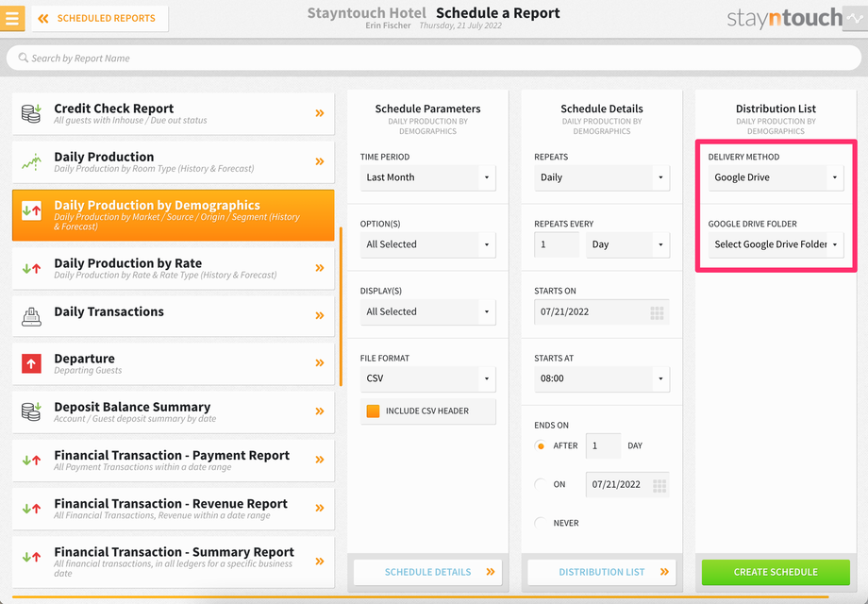Open the Repeats Daily dropdown

(x=602, y=177)
